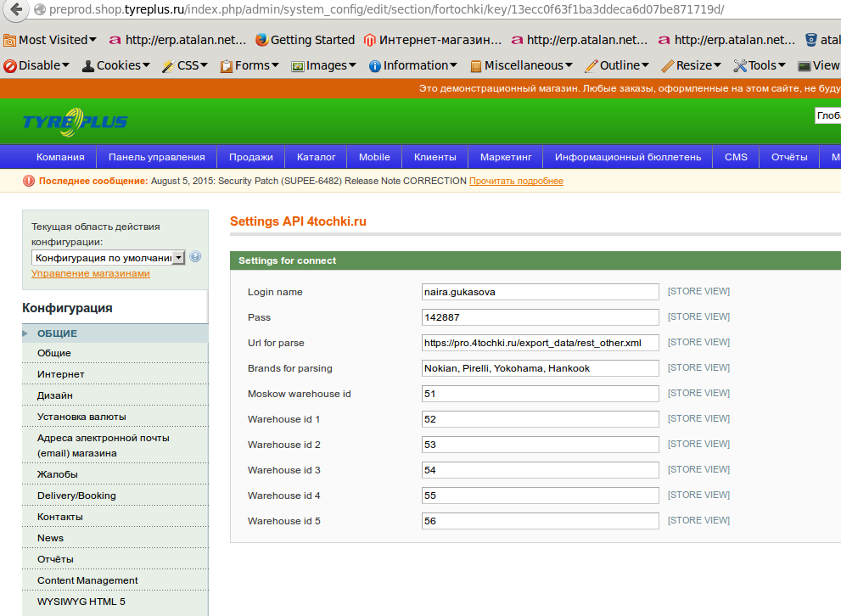Image resolution: width=841 pixels, height=616 pixels.
Task: Open the Most Visited bookmarks folder
Action: click(50, 40)
